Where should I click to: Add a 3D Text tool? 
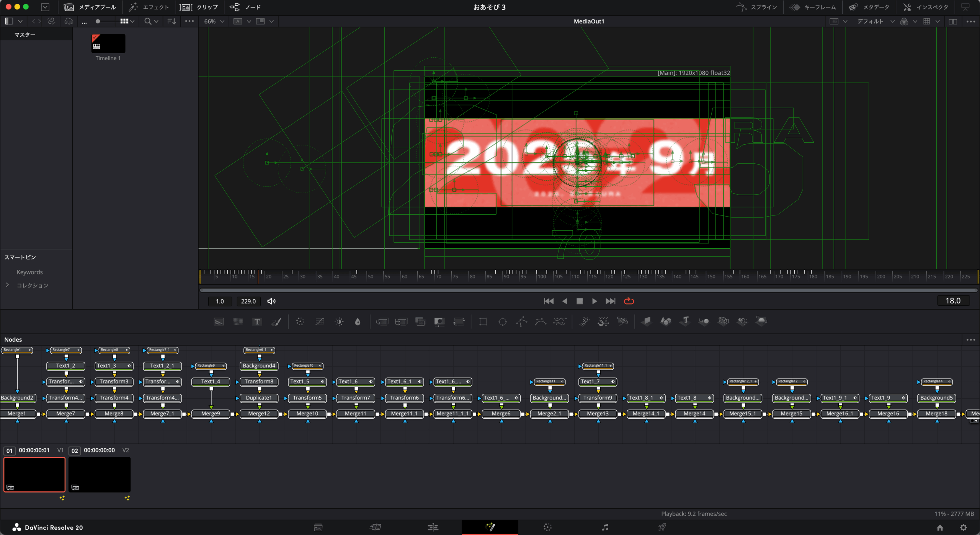click(685, 321)
